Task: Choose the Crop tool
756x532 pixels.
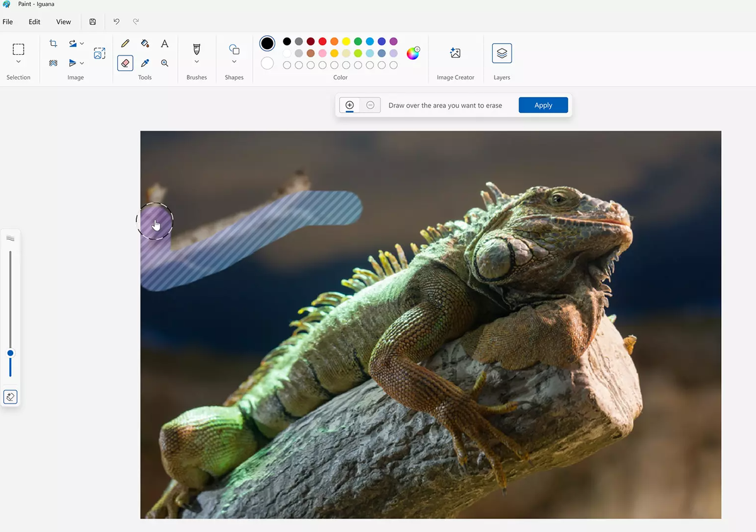Action: coord(54,43)
